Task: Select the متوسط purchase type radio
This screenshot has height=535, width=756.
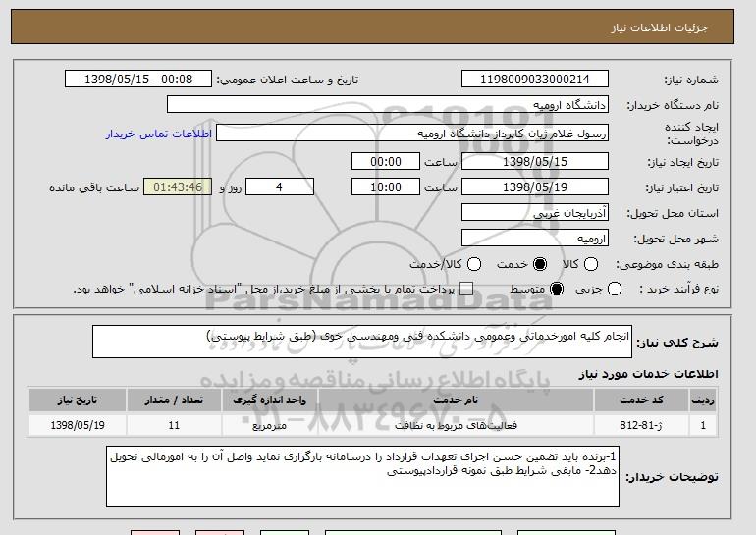Action: 557,290
